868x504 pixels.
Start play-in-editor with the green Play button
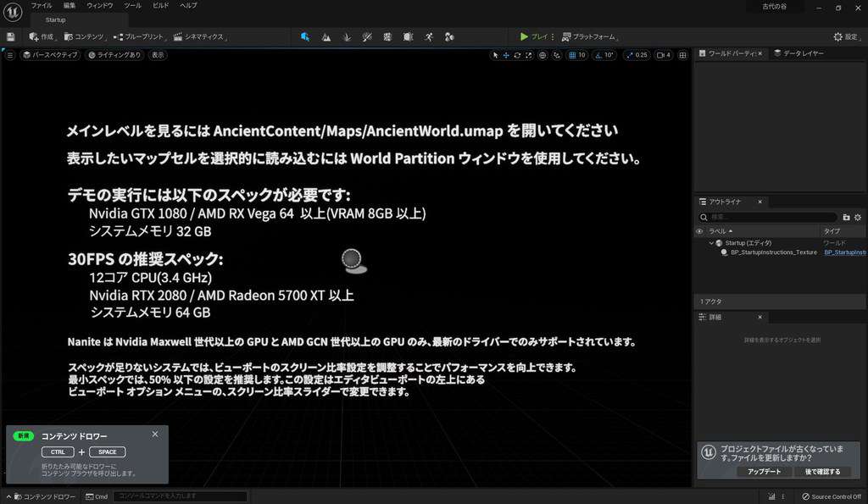534,36
